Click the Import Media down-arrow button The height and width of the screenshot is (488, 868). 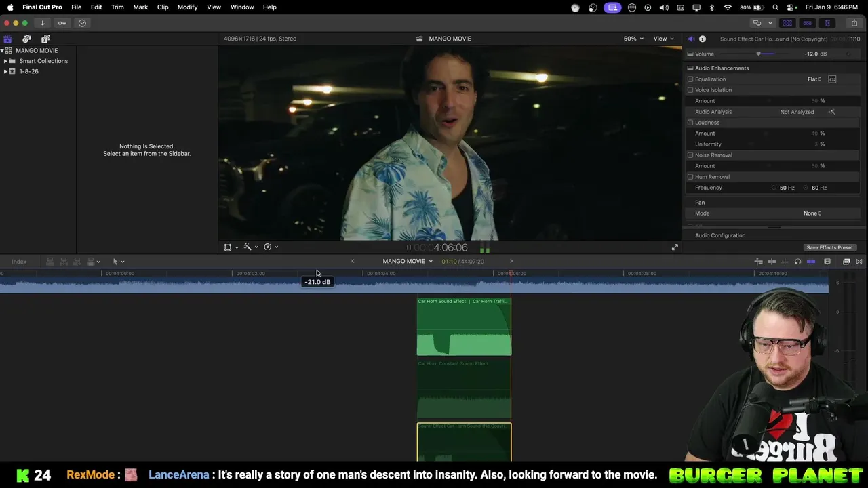pos(42,23)
